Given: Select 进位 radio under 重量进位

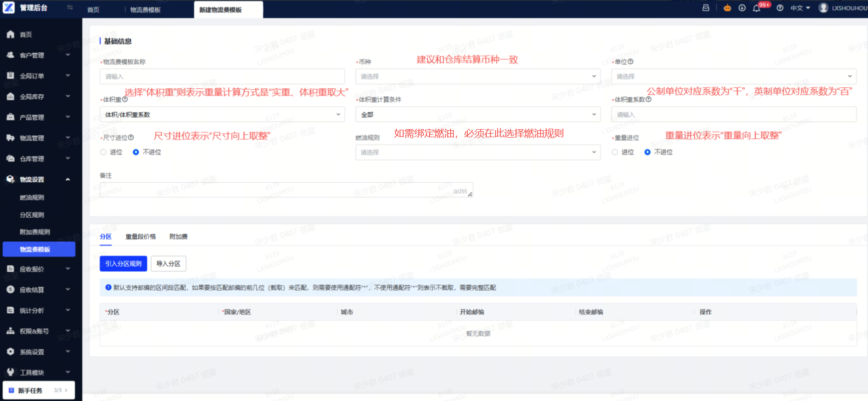Looking at the screenshot, I should click(615, 152).
